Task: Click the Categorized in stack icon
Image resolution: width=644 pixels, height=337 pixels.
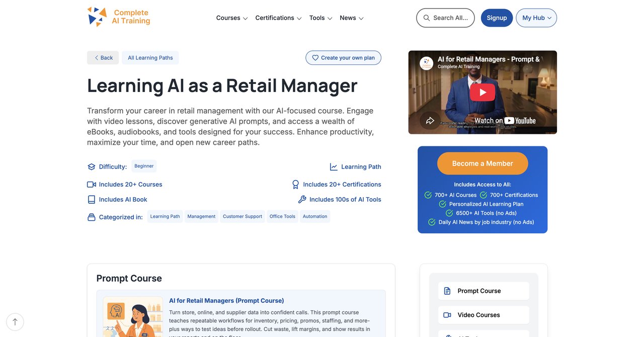Action: tap(91, 217)
